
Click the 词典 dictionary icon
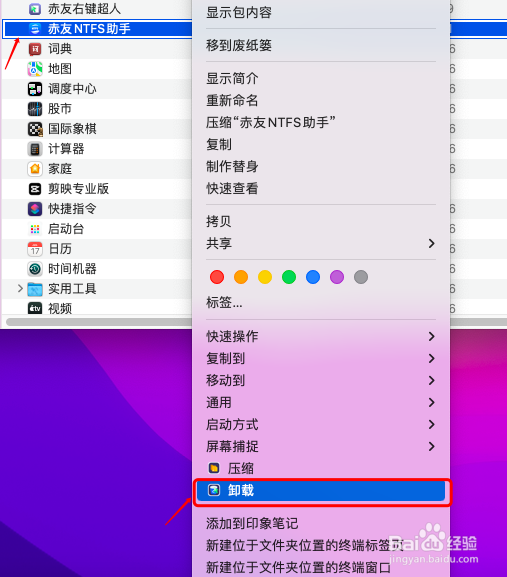pyautogui.click(x=35, y=49)
